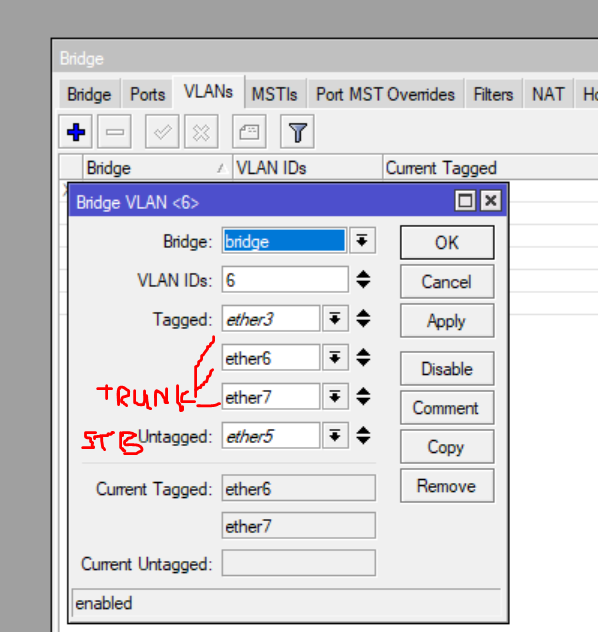
Task: Open the Bridge field dropdown
Action: 362,241
